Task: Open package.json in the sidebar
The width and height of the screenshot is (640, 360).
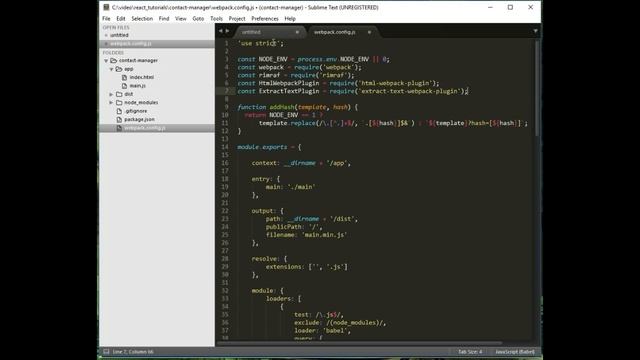Action: point(139,120)
